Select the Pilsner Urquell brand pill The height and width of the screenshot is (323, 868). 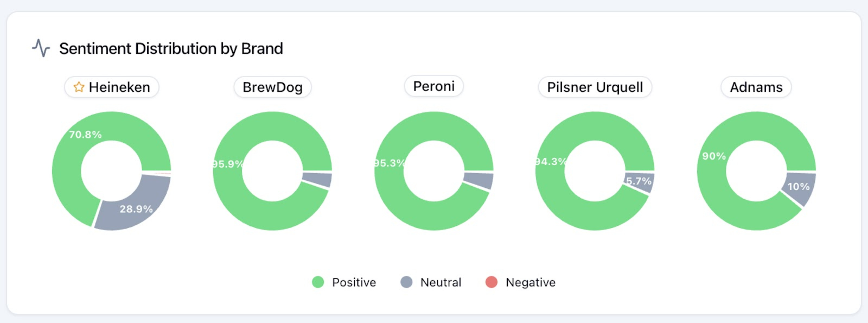point(595,87)
